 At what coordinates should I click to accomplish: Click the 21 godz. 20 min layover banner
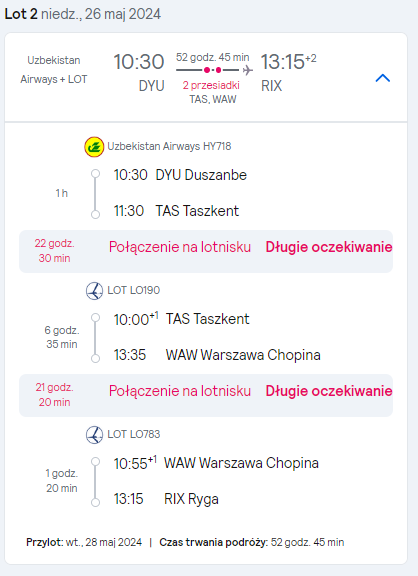(x=206, y=395)
